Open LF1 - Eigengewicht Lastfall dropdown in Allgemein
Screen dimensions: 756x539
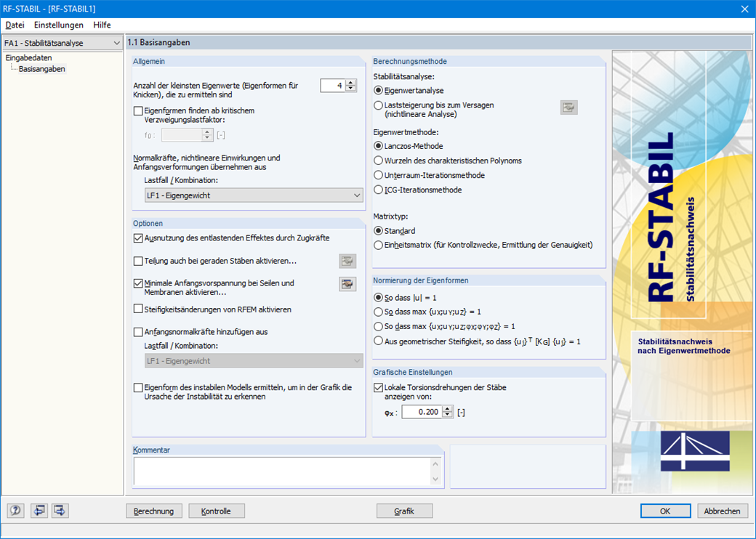[254, 195]
